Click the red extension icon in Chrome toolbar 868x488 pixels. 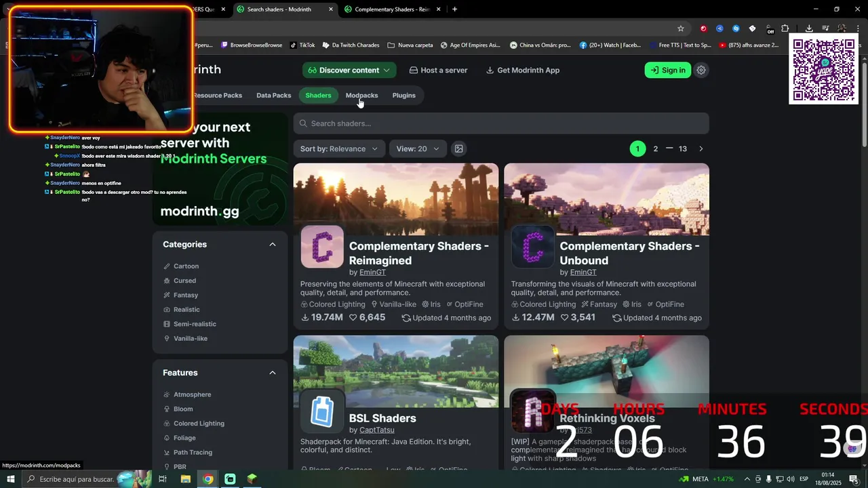[x=703, y=28]
